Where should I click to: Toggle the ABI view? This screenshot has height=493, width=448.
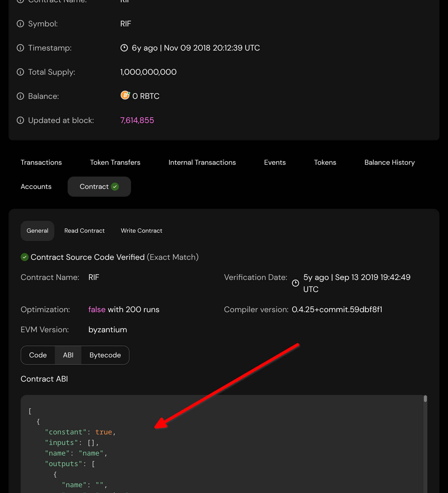click(68, 355)
